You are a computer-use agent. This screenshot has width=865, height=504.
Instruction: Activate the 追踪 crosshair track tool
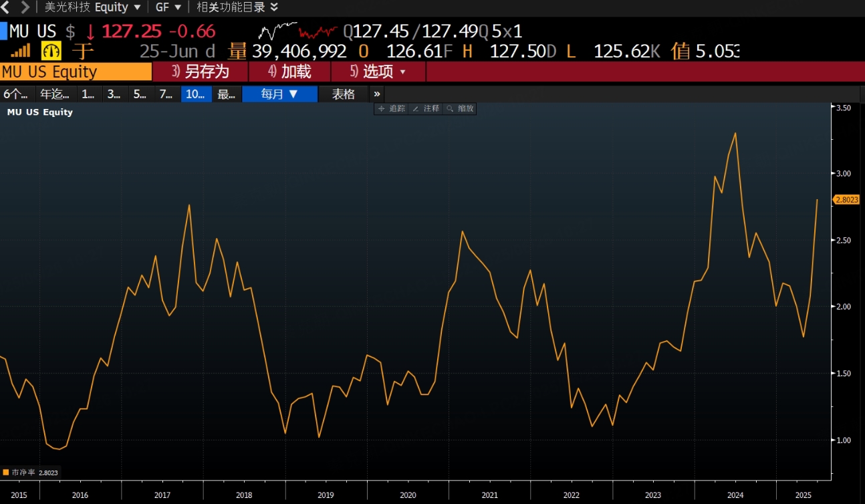392,108
